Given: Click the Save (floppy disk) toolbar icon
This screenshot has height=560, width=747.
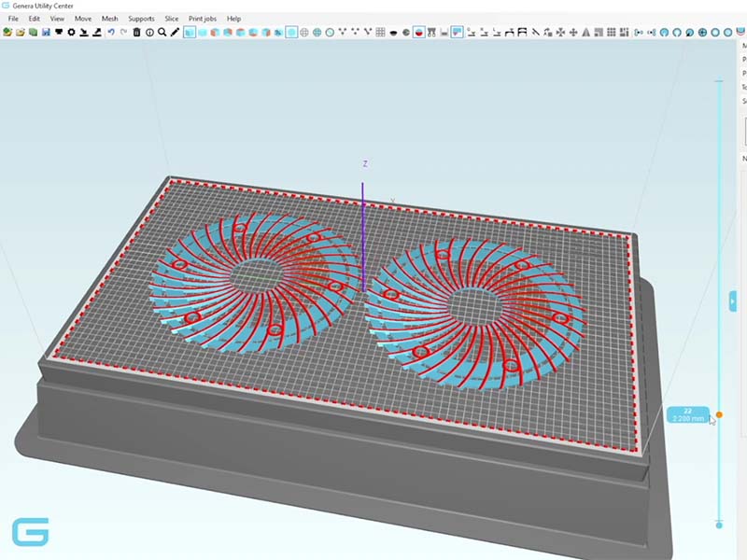Looking at the screenshot, I should click(x=46, y=32).
